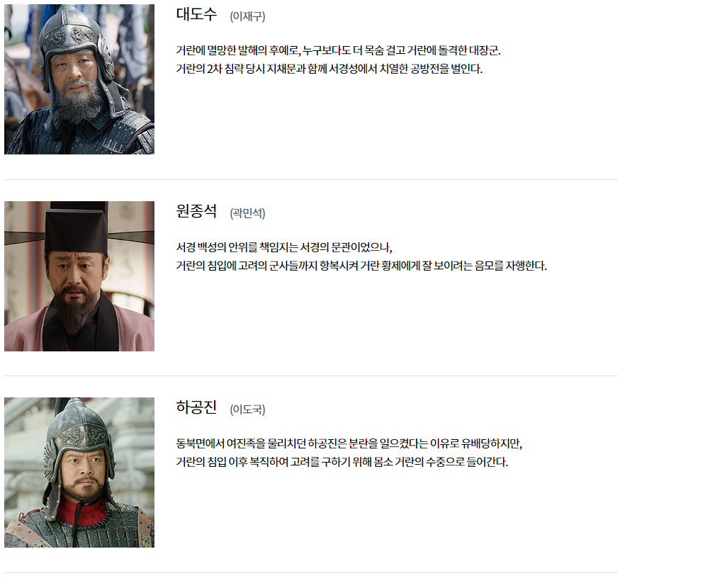Open the helmeted warrior photo beside 대도수

pyautogui.click(x=79, y=79)
